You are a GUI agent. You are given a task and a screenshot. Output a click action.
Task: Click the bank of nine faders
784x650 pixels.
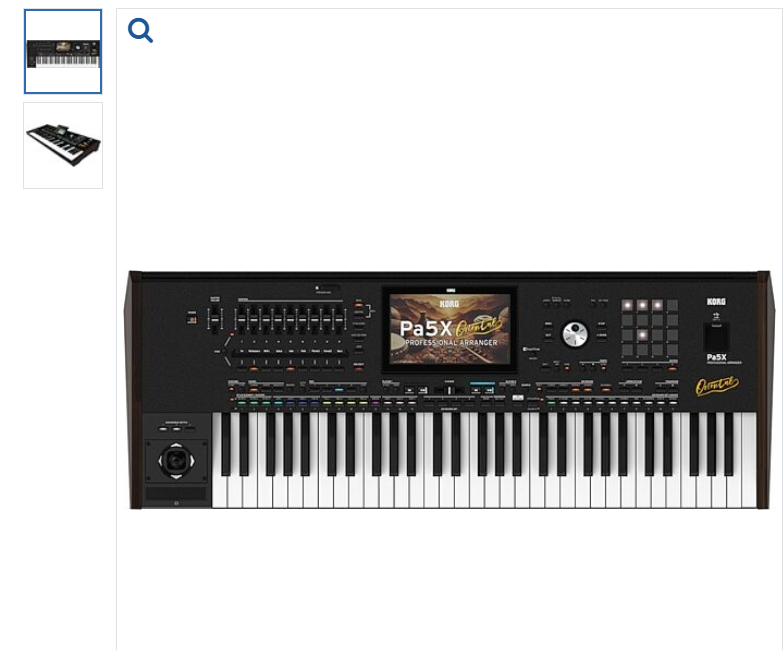pos(290,318)
